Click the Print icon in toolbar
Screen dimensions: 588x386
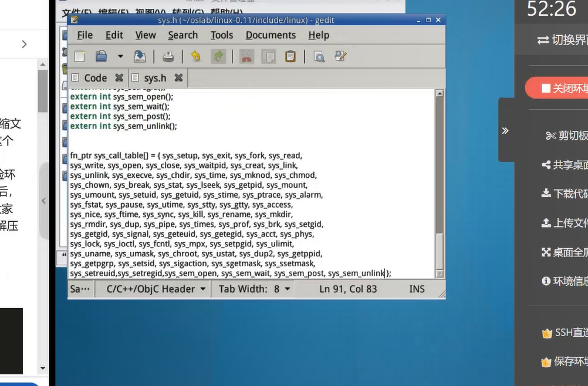[168, 56]
